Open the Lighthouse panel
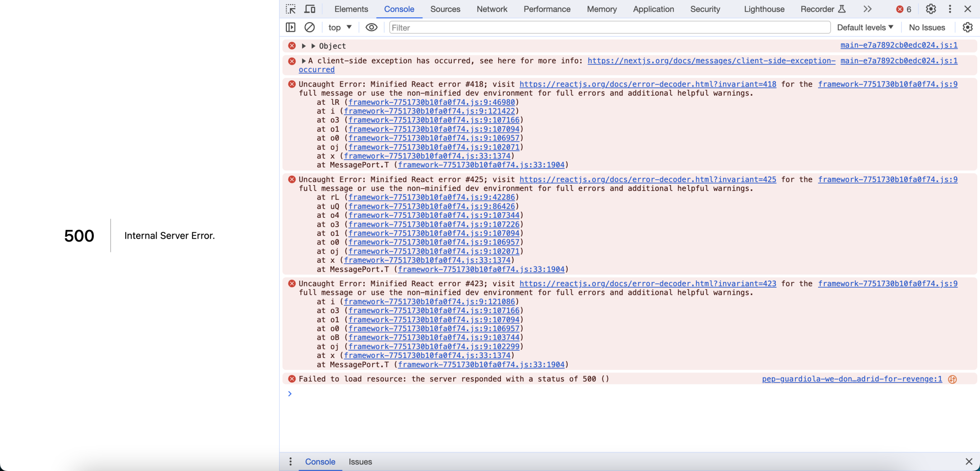 point(764,9)
